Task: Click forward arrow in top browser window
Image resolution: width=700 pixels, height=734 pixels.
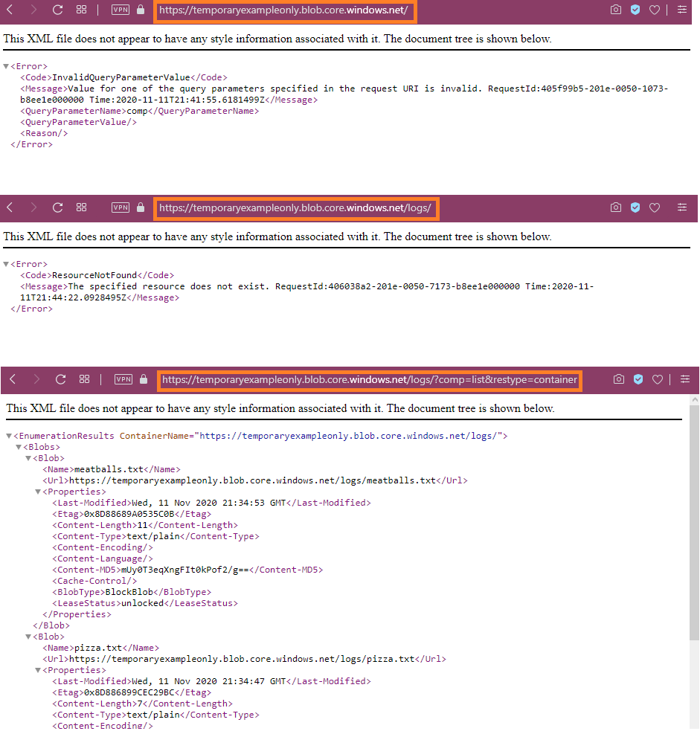Action: point(33,10)
